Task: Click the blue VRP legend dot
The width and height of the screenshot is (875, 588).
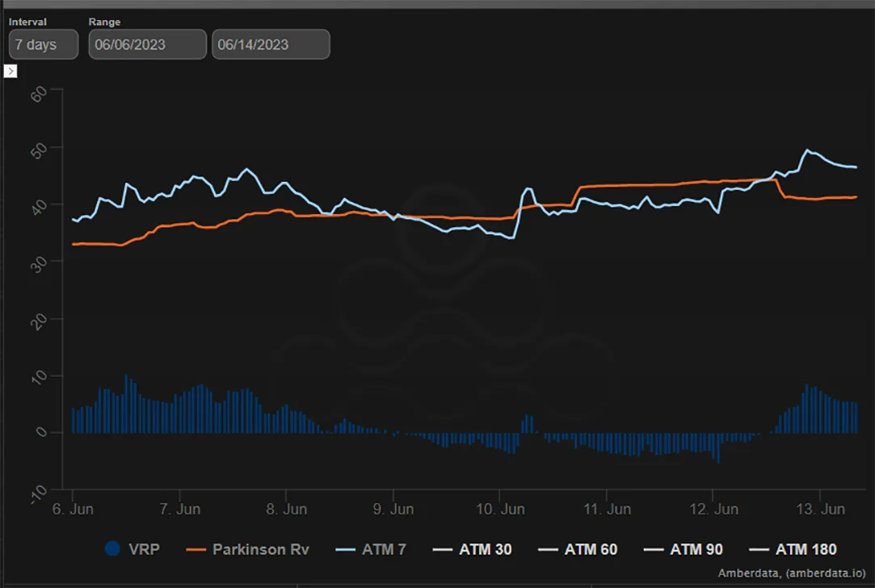Action: (112, 548)
